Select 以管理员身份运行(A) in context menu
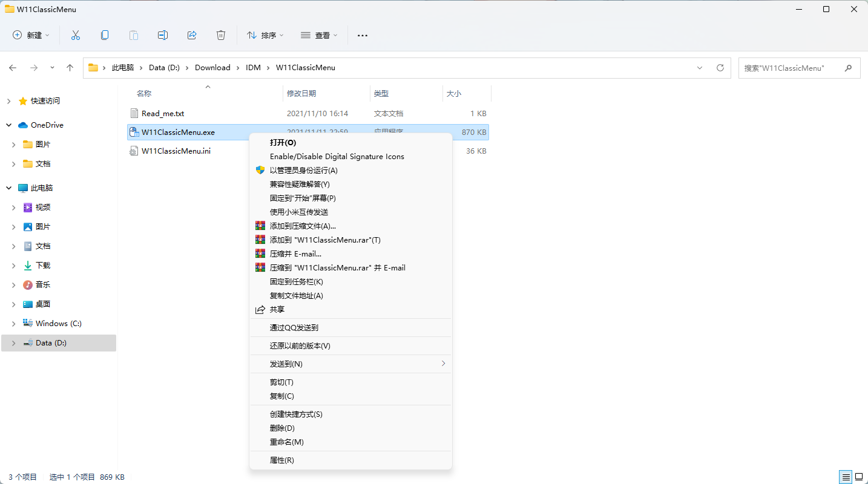 pos(303,170)
